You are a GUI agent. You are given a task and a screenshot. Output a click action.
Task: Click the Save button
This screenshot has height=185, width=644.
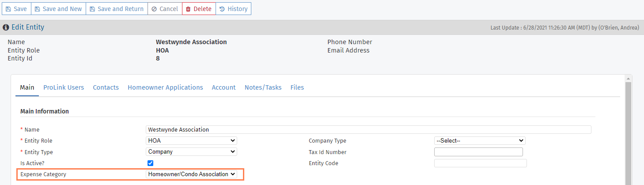[x=16, y=9]
